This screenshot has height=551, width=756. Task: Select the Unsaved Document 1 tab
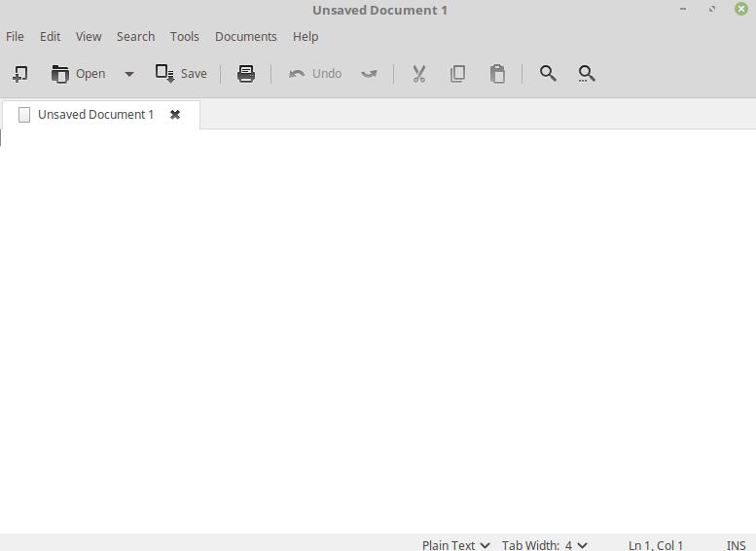click(x=95, y=115)
